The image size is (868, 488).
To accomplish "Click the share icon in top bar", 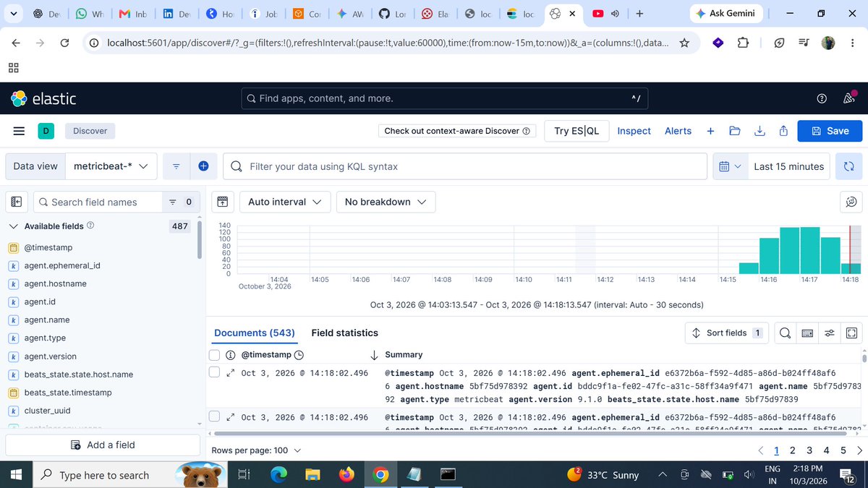I will tap(783, 131).
